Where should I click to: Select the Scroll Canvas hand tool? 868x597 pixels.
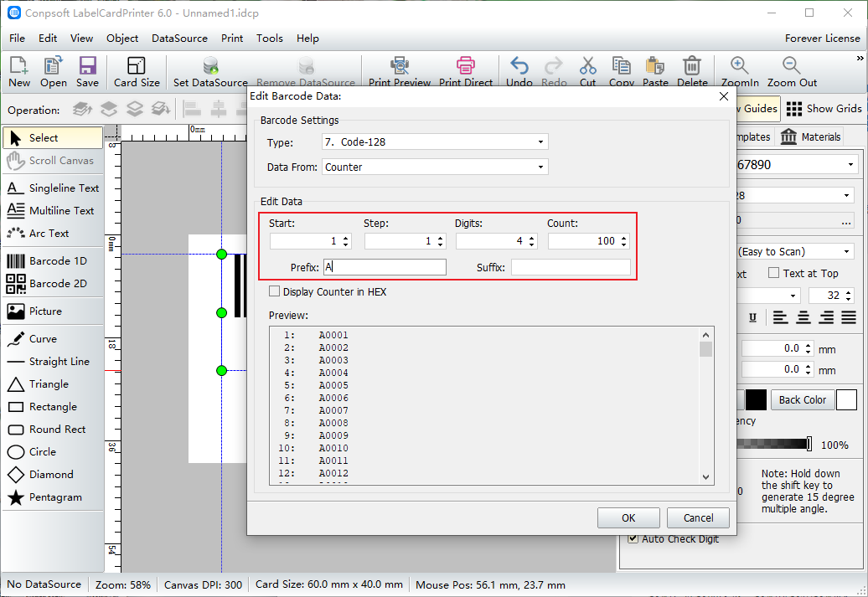tap(53, 161)
